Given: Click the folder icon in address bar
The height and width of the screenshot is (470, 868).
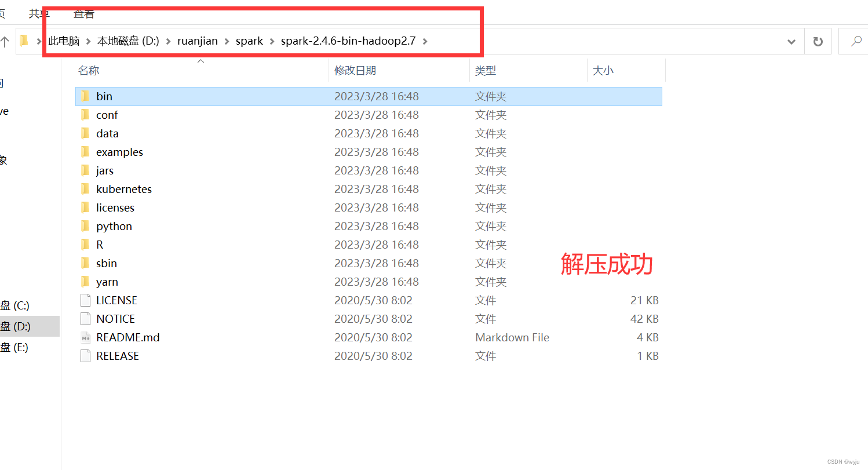Looking at the screenshot, I should [24, 41].
